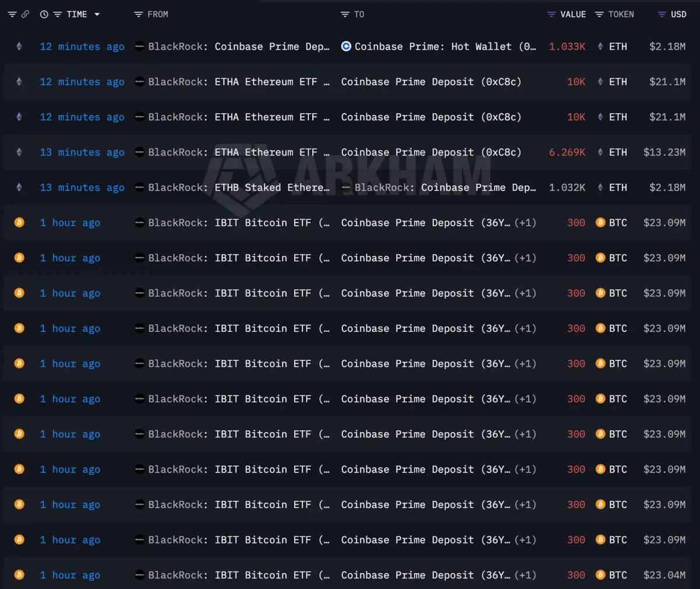The width and height of the screenshot is (700, 589).
Task: Open the TIME column filter icon
Action: coord(58,15)
